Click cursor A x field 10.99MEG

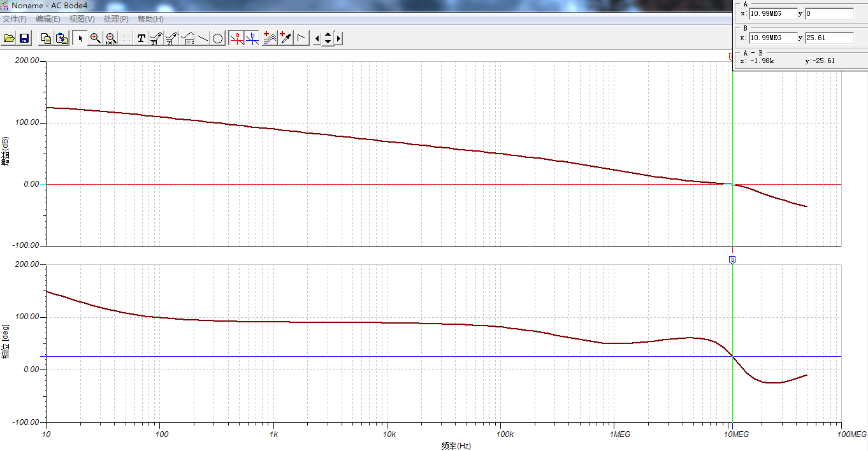click(x=773, y=13)
